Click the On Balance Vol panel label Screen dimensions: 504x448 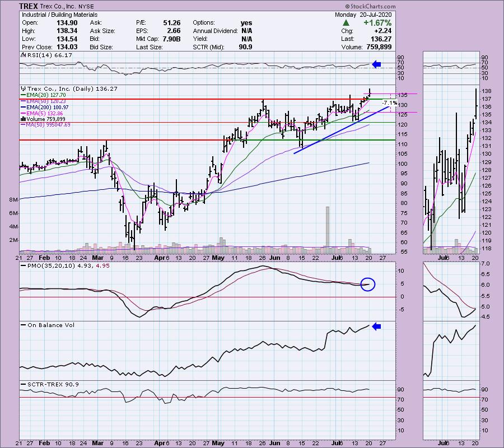tap(51, 325)
